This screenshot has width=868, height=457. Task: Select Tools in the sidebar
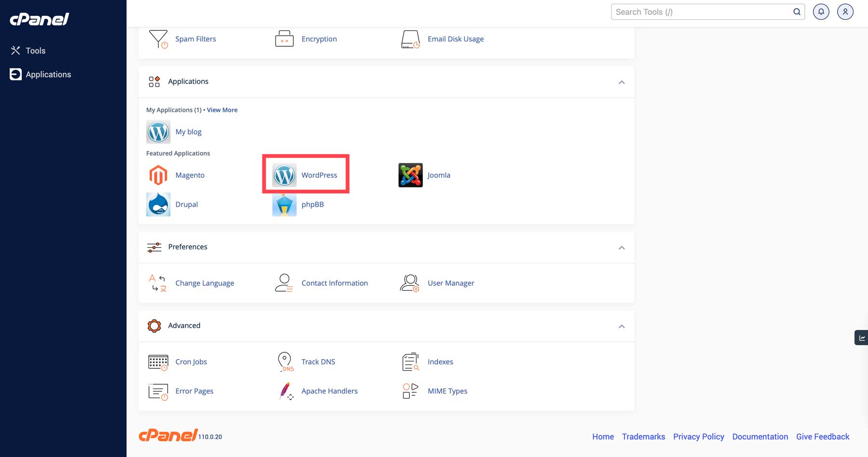click(36, 50)
